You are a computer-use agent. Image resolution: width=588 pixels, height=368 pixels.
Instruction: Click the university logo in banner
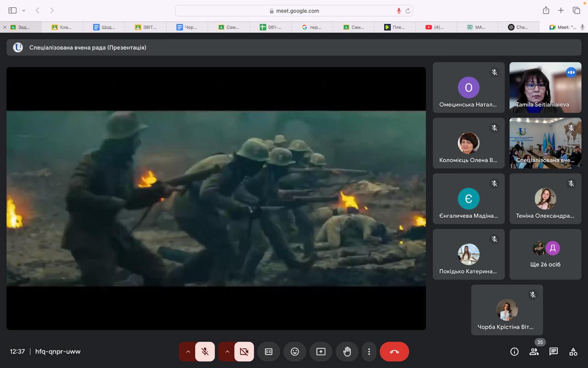click(18, 47)
